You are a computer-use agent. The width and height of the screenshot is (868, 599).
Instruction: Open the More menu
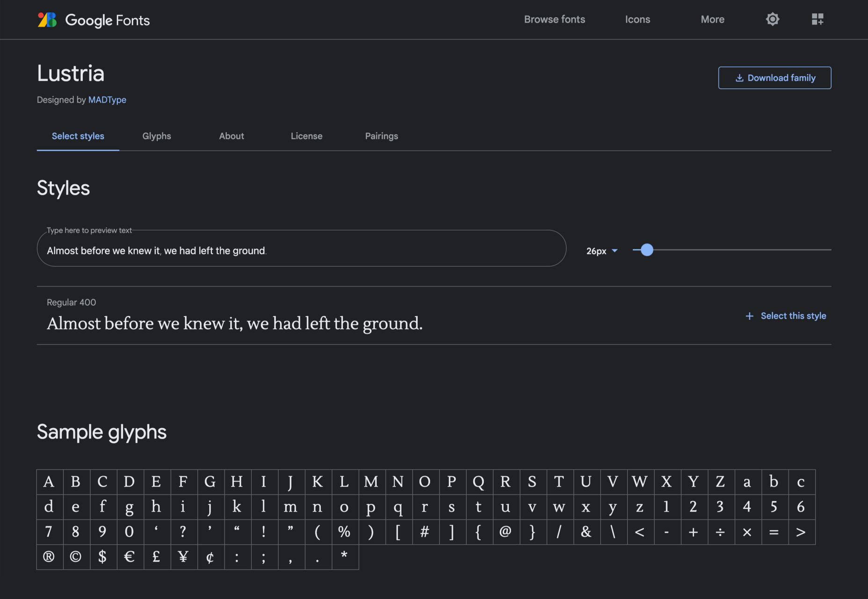tap(712, 19)
